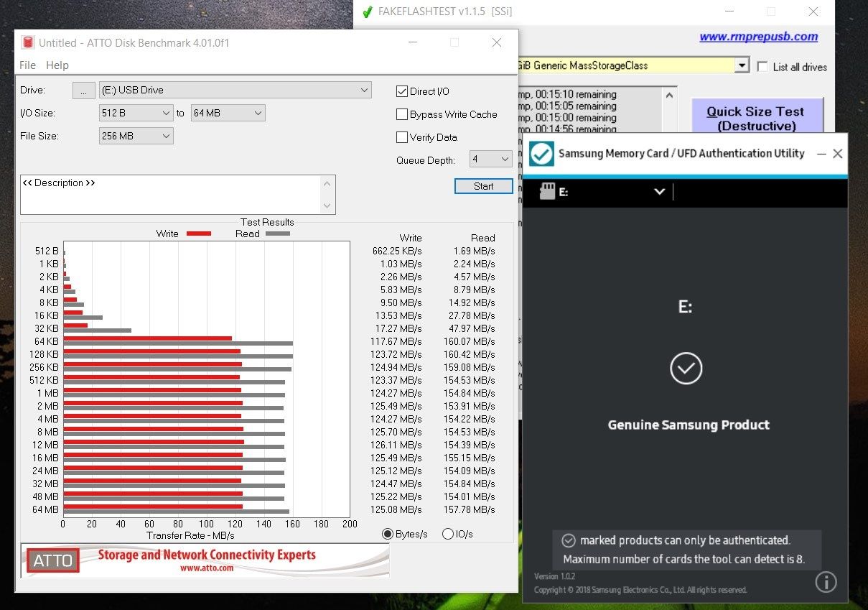Viewport: 868px width, 610px height.
Task: Click the '126.11 MB/s' write value
Action: [x=396, y=445]
